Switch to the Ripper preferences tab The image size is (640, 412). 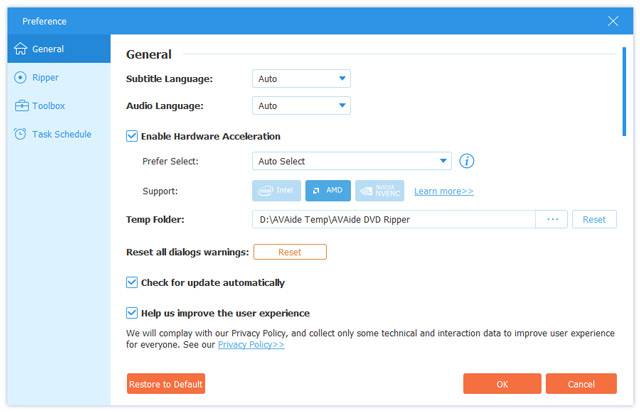coord(46,77)
